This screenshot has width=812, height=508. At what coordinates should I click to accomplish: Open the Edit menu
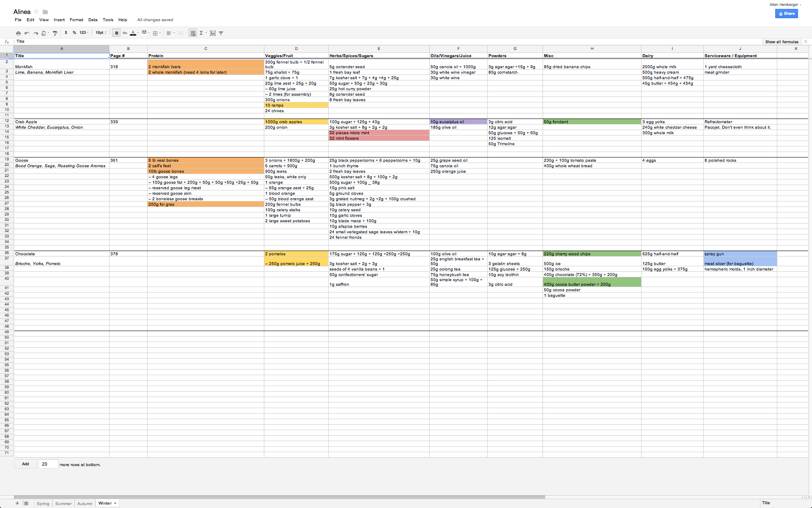tap(30, 20)
